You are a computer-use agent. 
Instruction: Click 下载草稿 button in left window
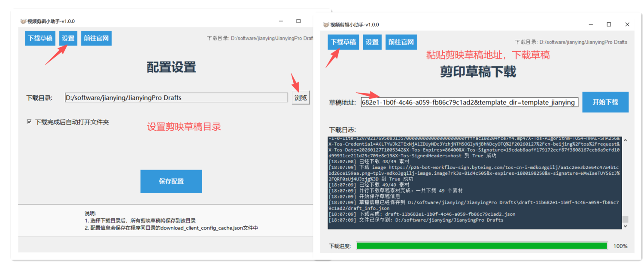[40, 38]
